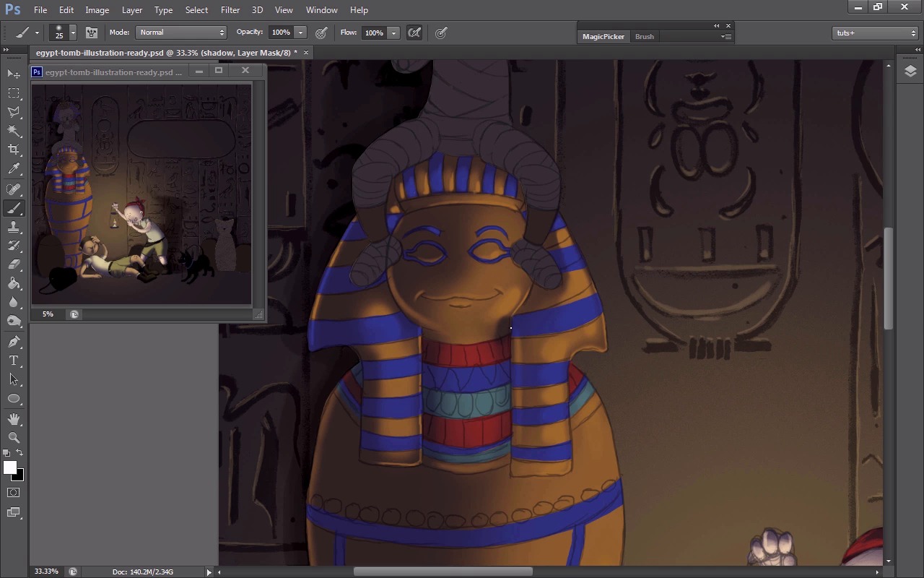Open the Layers panel icon
Image resolution: width=924 pixels, height=578 pixels.
[910, 71]
